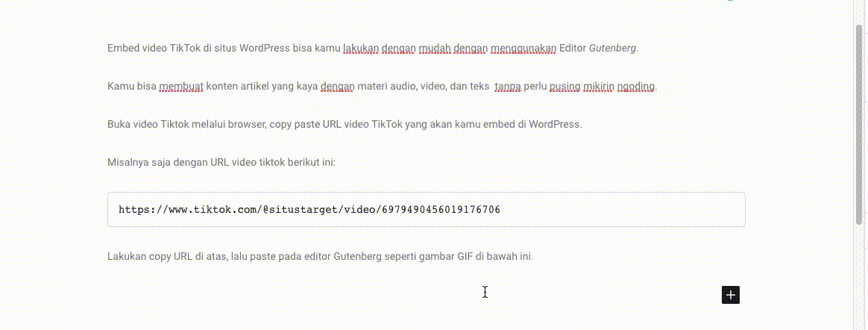Click paragraph starting 'Buka video Tiktok melalui browser'
Image resolution: width=868 pixels, height=330 pixels.
(345, 124)
